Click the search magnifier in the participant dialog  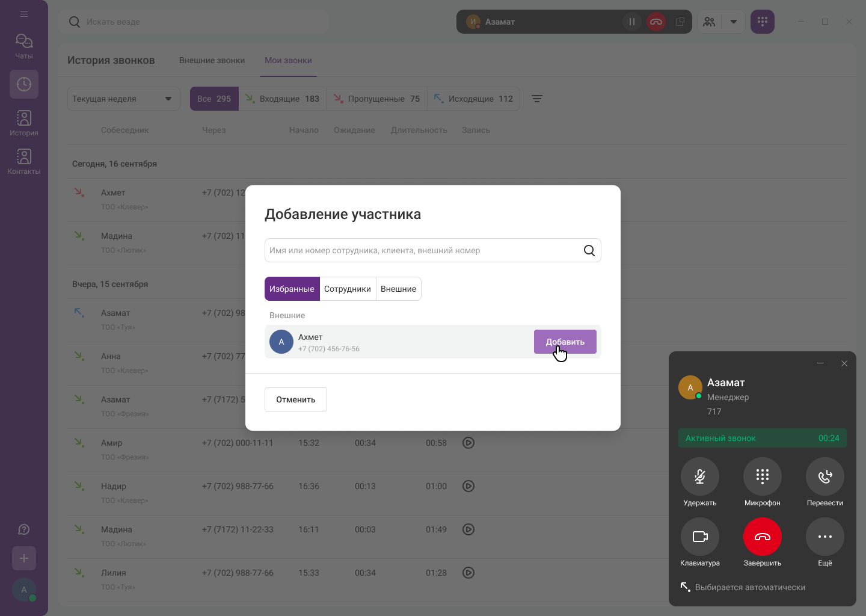[589, 251]
